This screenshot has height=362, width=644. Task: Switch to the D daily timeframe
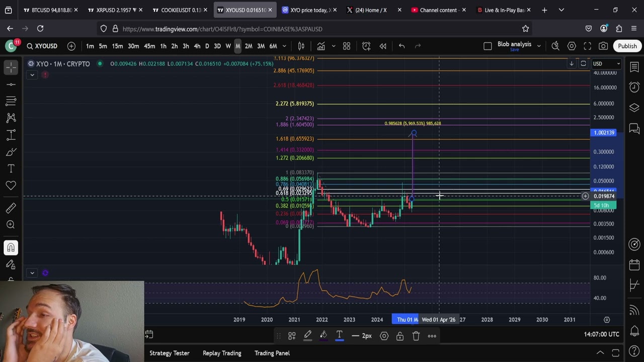207,46
